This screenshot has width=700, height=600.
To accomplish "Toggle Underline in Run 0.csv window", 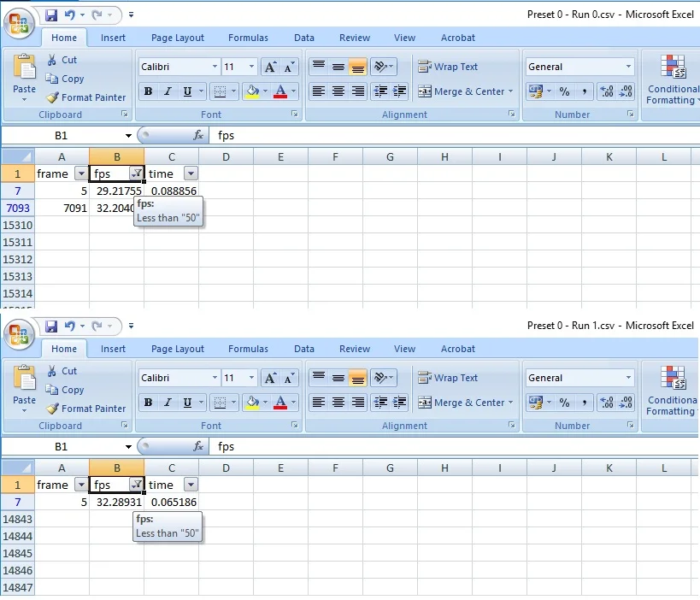I will point(187,91).
